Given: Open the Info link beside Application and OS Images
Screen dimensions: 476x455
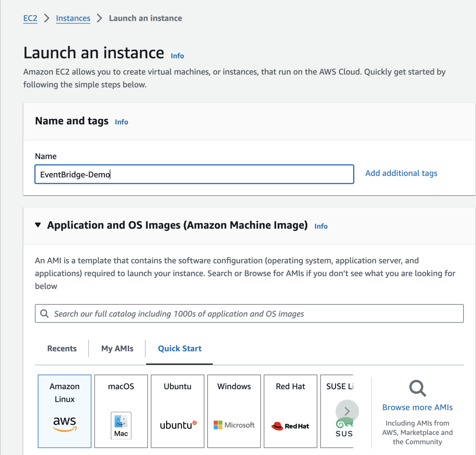Looking at the screenshot, I should (x=321, y=226).
